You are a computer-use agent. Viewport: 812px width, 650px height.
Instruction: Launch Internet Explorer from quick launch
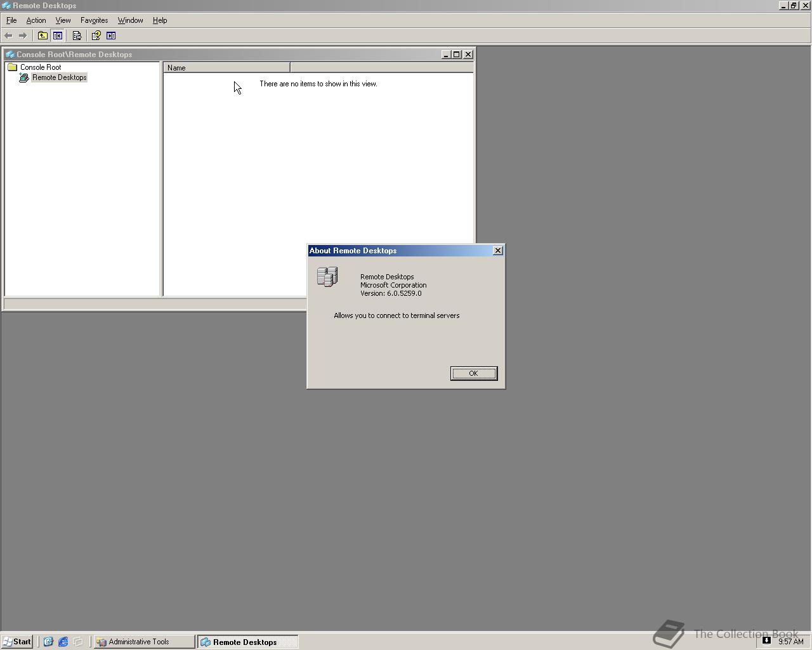pos(63,642)
